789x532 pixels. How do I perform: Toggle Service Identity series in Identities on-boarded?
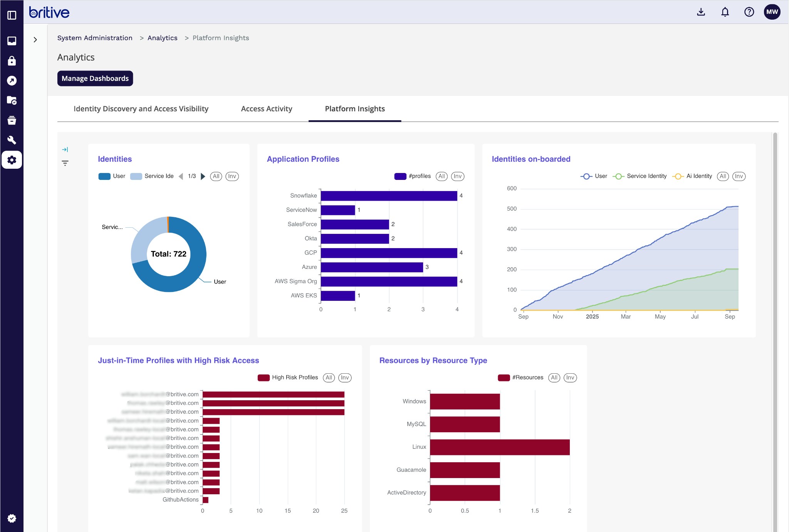pyautogui.click(x=640, y=176)
